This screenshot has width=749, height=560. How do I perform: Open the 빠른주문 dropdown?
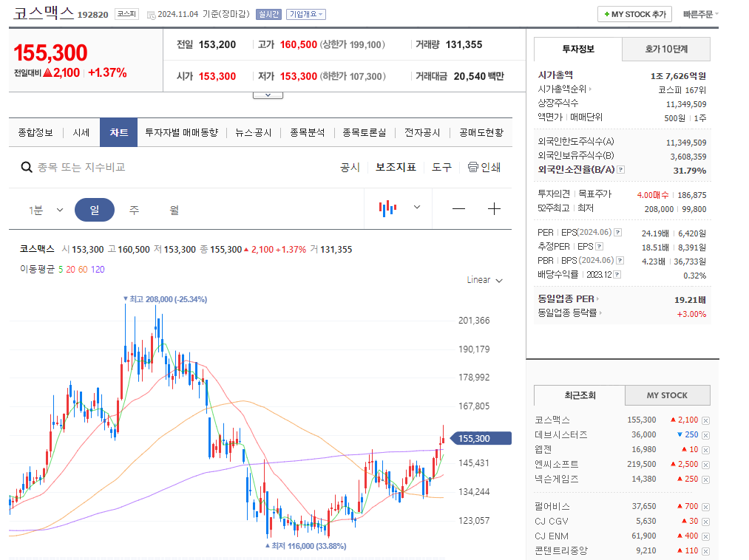point(701,14)
